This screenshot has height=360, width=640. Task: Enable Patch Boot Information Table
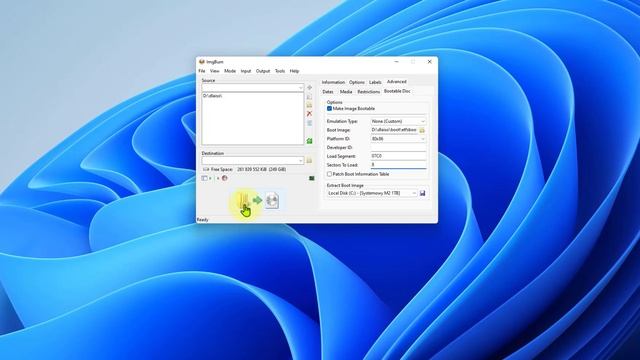coord(329,174)
